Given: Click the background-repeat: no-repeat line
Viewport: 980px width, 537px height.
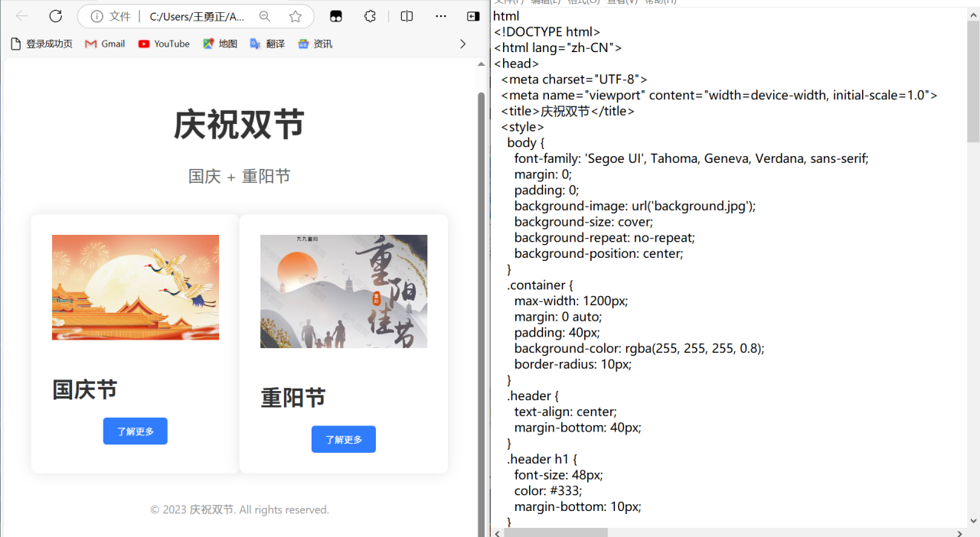Looking at the screenshot, I should tap(604, 238).
